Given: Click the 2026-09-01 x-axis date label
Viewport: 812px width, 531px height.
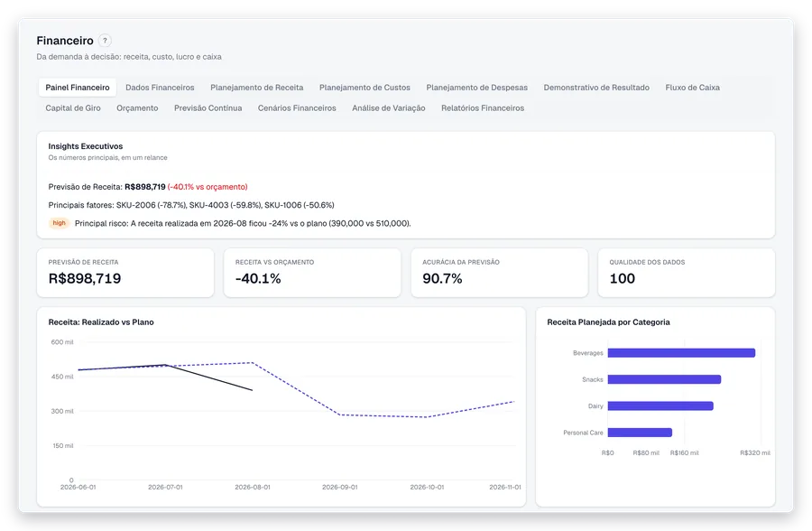Looking at the screenshot, I should click(x=340, y=488).
